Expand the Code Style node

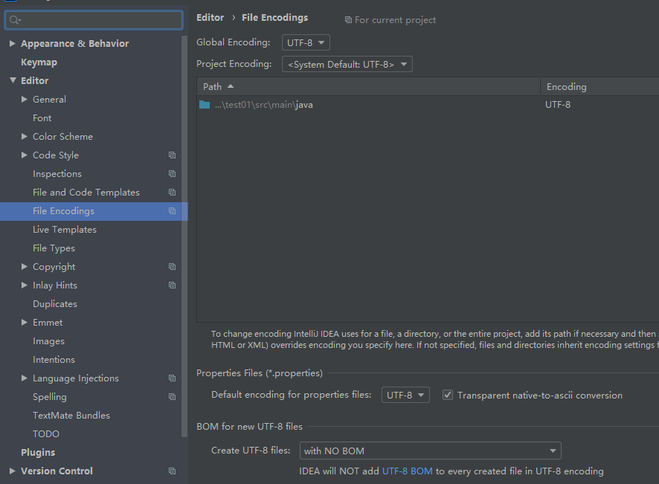pyautogui.click(x=24, y=155)
